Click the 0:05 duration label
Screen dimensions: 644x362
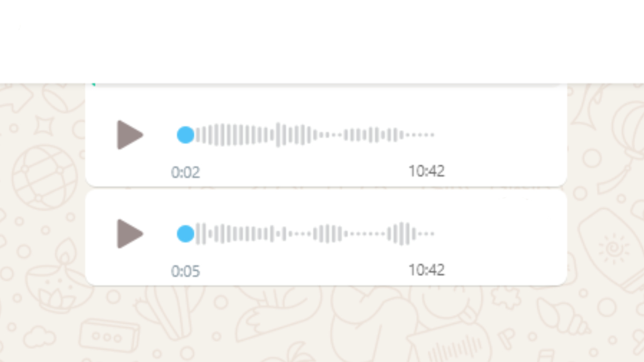[x=186, y=271]
